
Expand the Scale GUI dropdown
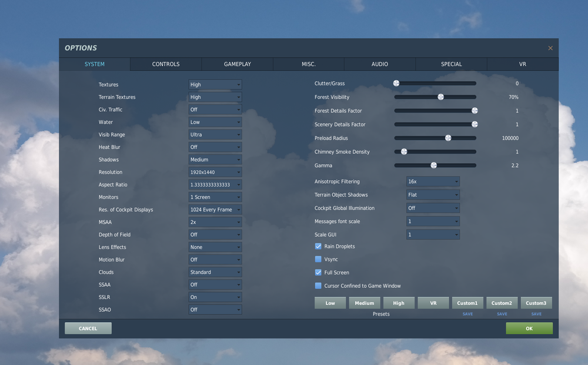click(x=433, y=235)
